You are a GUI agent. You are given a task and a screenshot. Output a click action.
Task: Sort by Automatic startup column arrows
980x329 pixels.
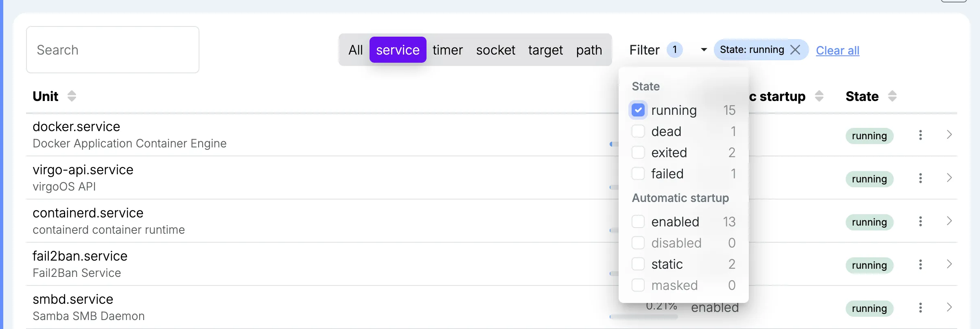coord(819,96)
